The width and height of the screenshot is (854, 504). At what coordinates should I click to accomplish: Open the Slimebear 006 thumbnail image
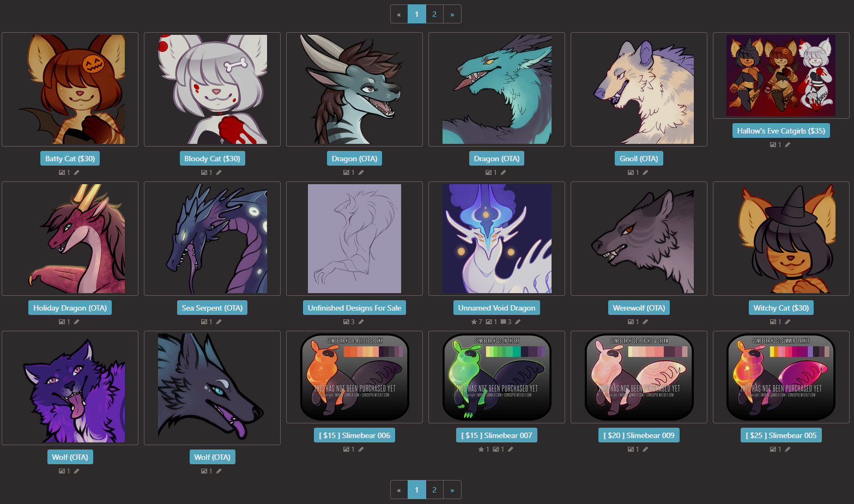(x=354, y=377)
